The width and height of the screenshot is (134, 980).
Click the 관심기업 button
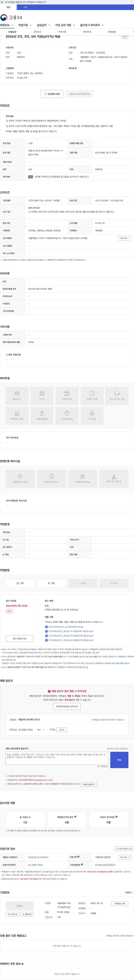tap(13, 914)
